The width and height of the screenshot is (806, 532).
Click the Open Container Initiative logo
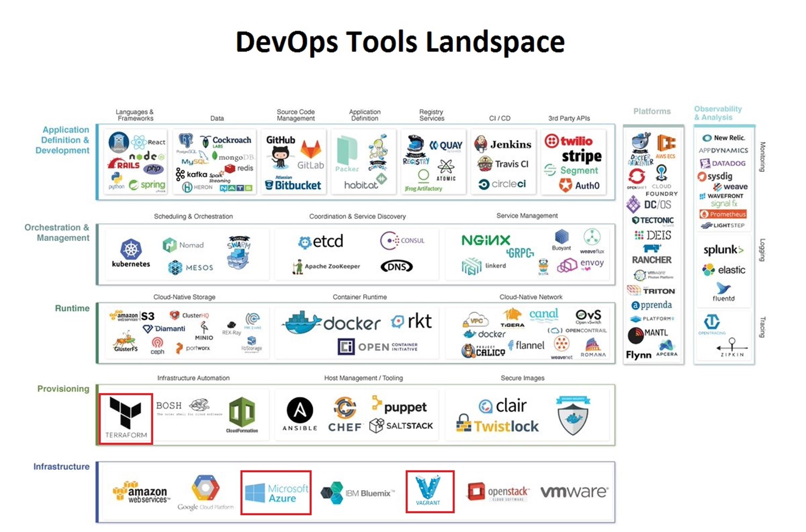[x=378, y=347]
